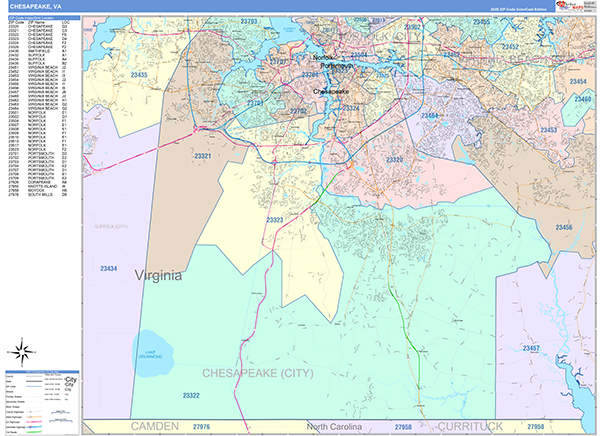Screen dimensions: 600x436
Task: Click the 23320 label in the pink map area
Action: [x=394, y=160]
